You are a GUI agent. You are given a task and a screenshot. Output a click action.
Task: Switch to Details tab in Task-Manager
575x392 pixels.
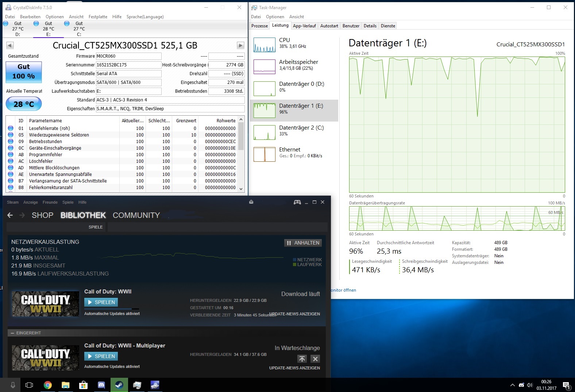(370, 26)
